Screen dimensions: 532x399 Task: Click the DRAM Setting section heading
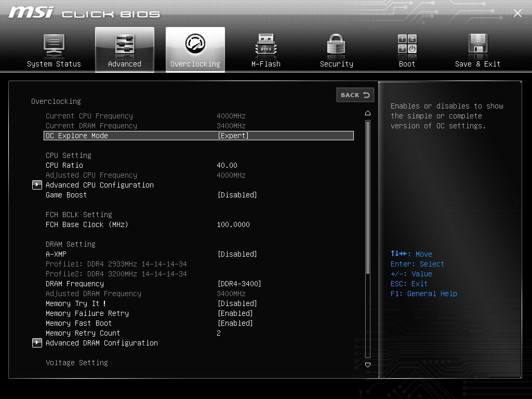71,244
